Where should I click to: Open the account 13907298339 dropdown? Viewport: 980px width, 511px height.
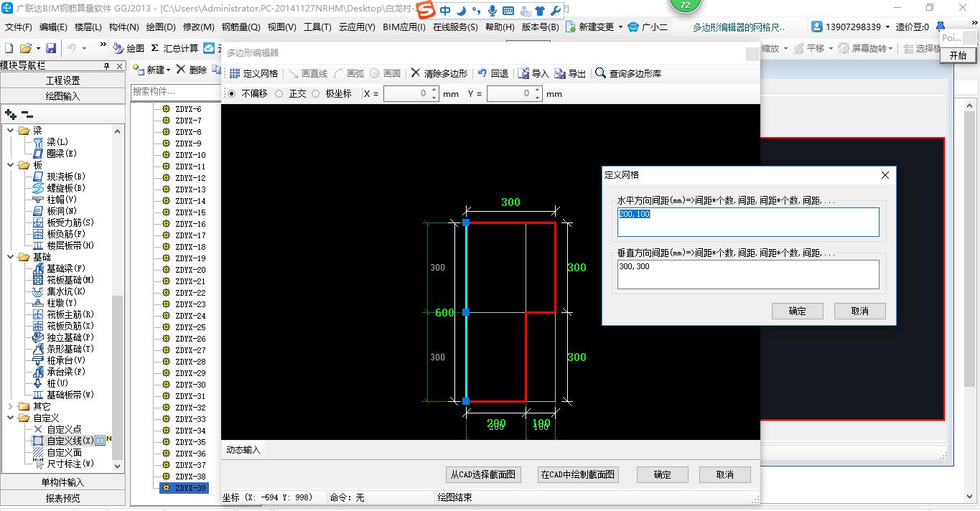[887, 27]
